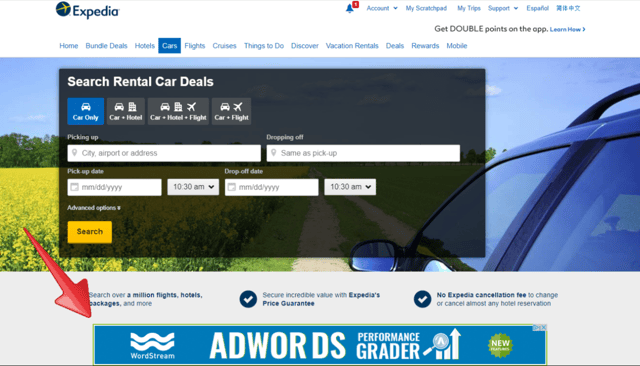640x366 pixels.
Task: Click the no cancellation fee checkmark icon
Action: pos(422,299)
